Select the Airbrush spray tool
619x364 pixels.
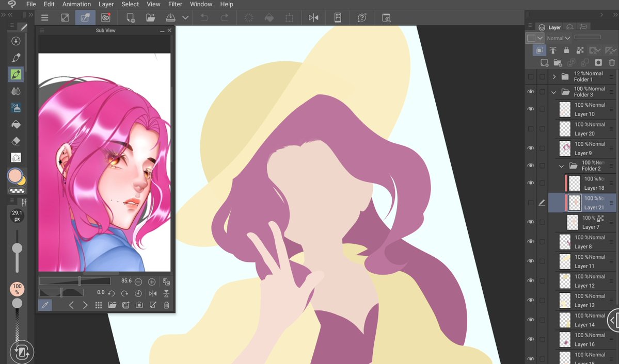click(x=16, y=108)
